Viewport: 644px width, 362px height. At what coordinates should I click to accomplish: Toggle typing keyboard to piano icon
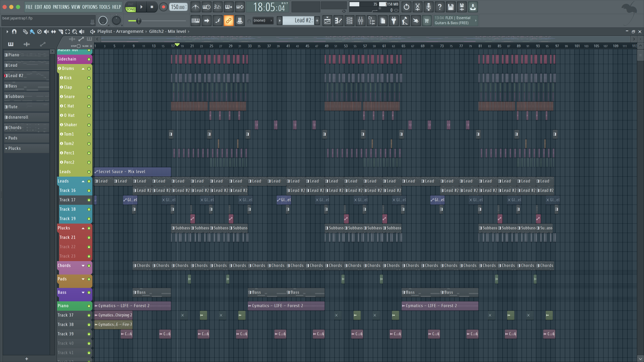point(196,21)
